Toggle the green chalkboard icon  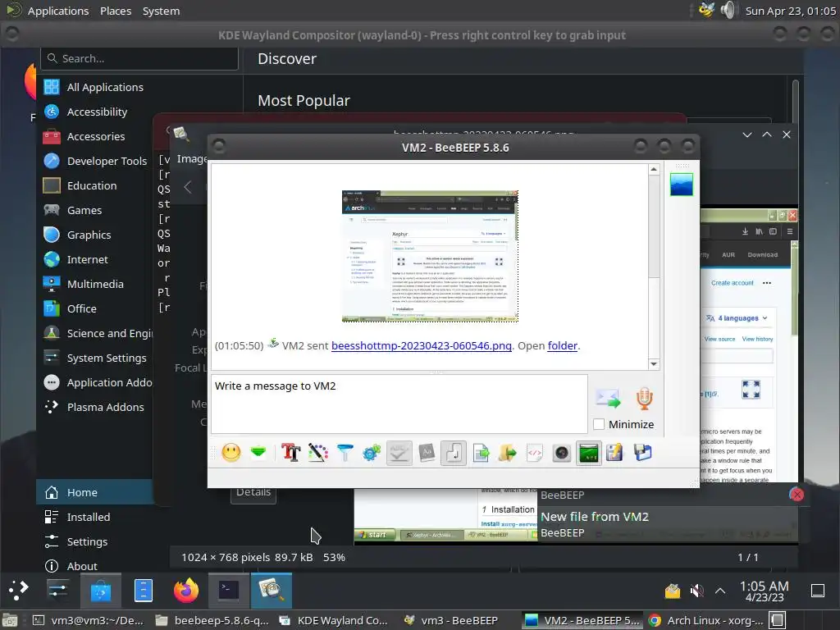click(x=589, y=453)
